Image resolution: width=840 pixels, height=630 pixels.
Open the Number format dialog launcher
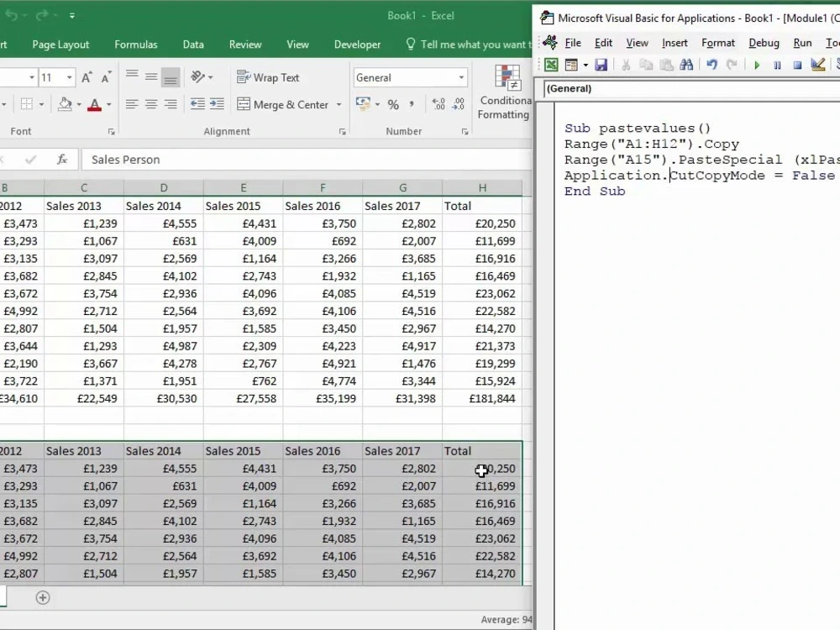pyautogui.click(x=465, y=132)
